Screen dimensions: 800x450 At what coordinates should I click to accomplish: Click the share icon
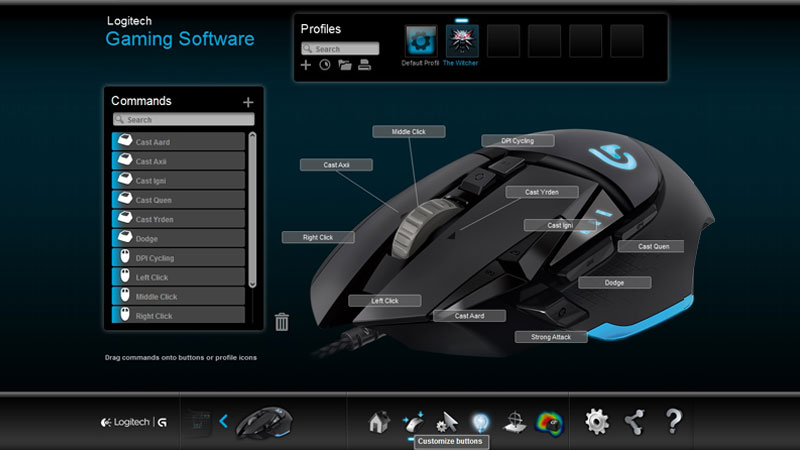point(635,422)
